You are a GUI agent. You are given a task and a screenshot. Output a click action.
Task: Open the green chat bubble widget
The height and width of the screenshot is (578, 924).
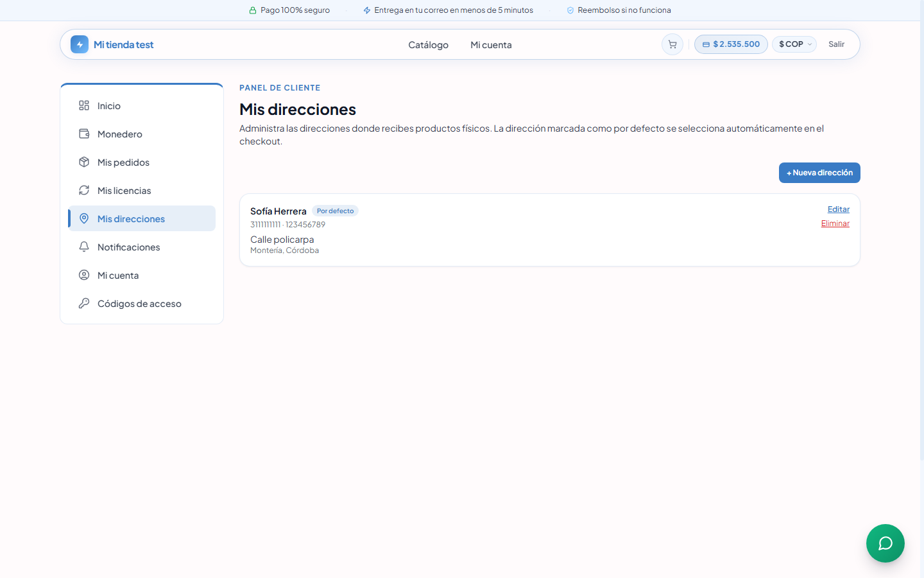[886, 543]
